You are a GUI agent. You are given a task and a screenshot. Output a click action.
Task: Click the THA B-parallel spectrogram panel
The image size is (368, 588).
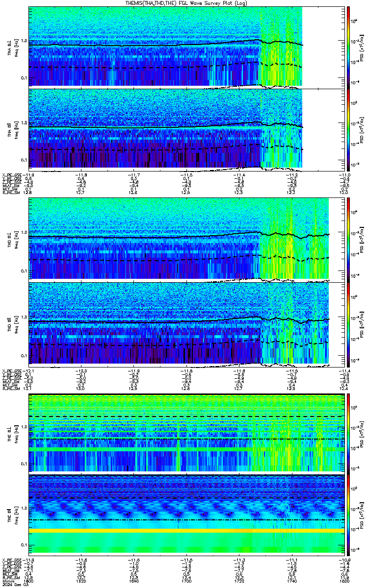click(186, 129)
